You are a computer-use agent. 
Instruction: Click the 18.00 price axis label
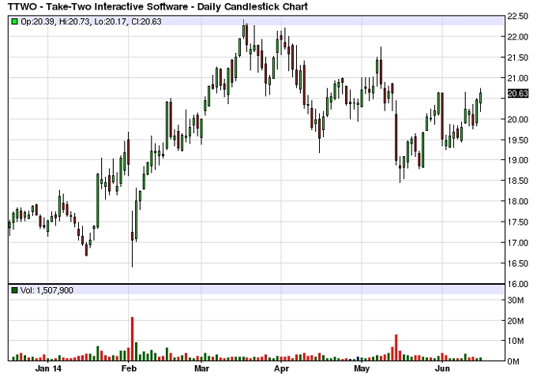pos(517,201)
